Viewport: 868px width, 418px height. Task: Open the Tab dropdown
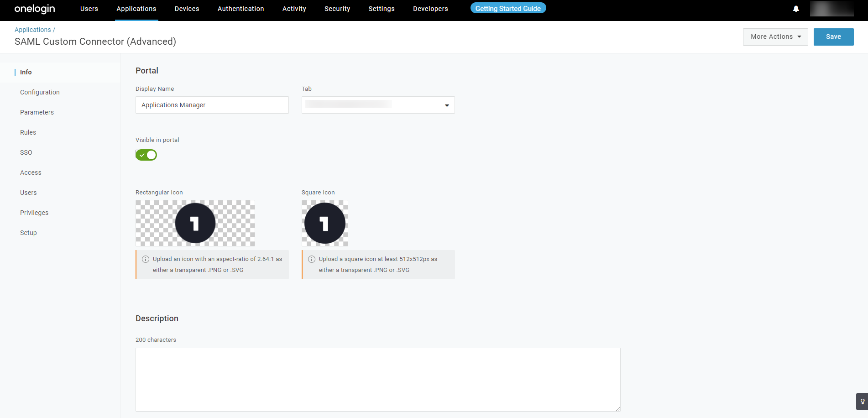[x=378, y=105]
